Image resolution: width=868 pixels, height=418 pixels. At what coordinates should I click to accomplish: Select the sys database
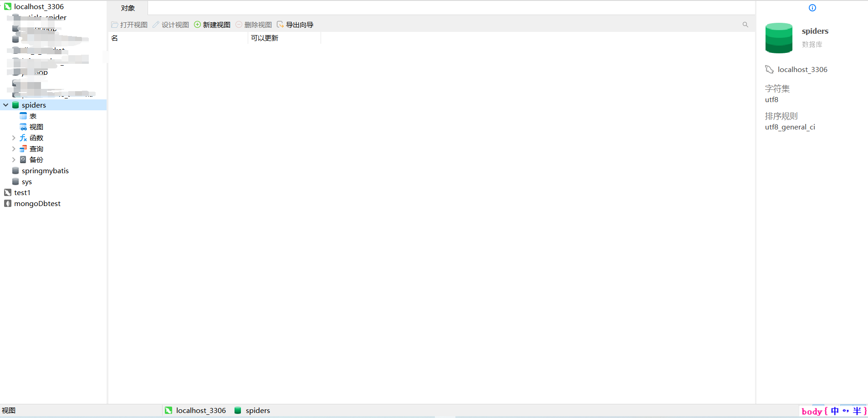pos(27,181)
